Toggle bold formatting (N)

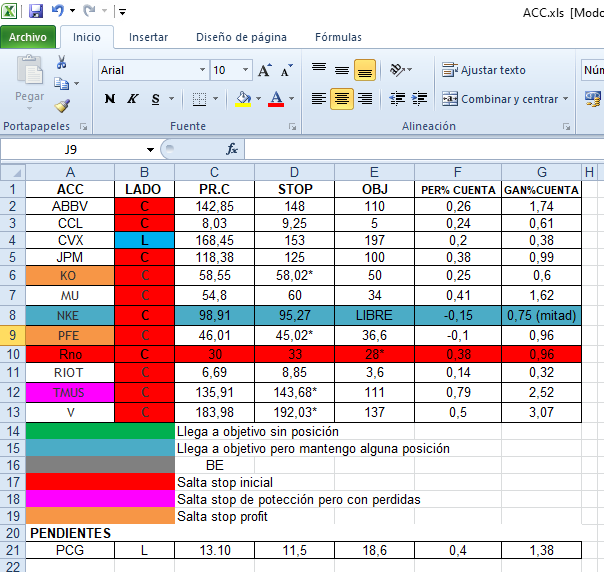click(x=109, y=99)
